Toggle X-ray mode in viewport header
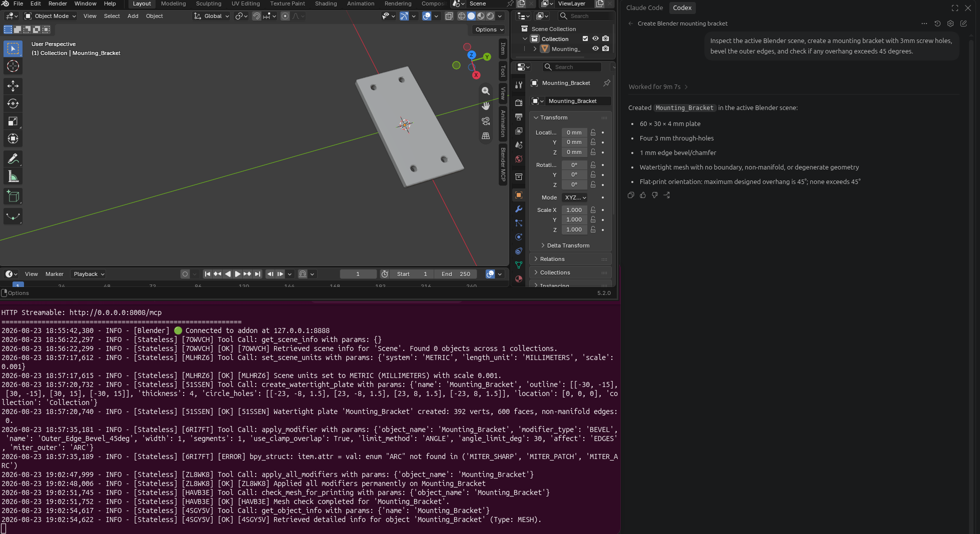Image resolution: width=980 pixels, height=534 pixels. [x=449, y=16]
